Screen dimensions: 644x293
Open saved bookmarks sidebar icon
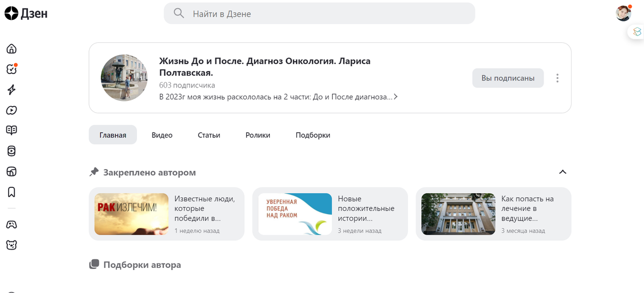(x=11, y=192)
